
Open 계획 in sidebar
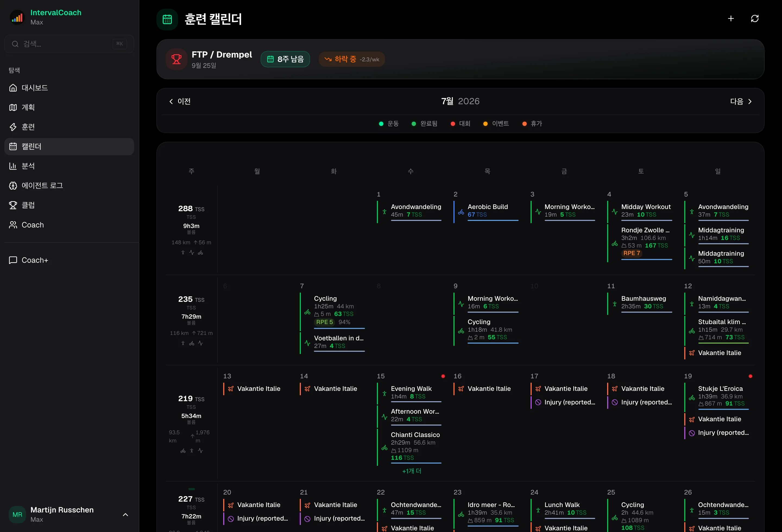(x=69, y=107)
